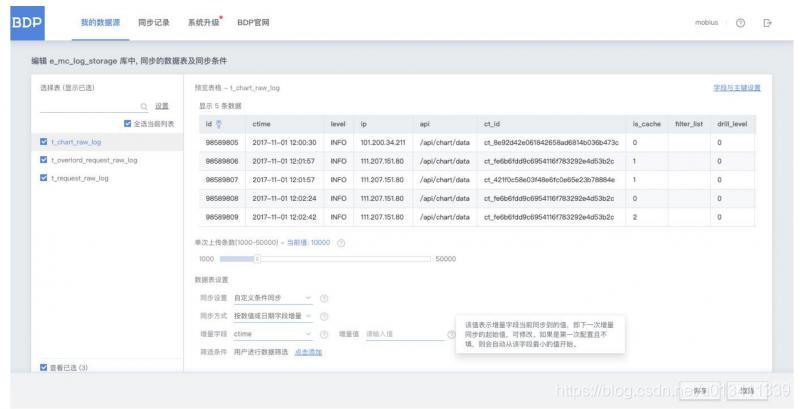Open the 同步方式 dropdown showing 按数值或日期字段增量

point(272,316)
